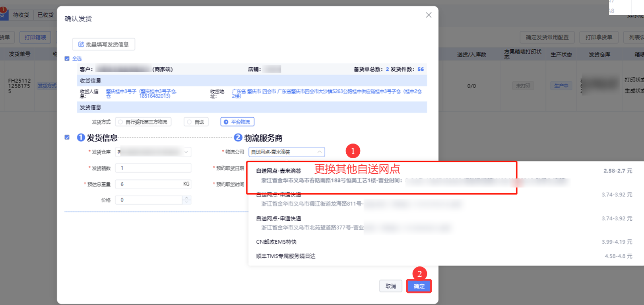This screenshot has width=644, height=305.
Task: Click the 送货/入库数 column header
Action: tap(471, 54)
